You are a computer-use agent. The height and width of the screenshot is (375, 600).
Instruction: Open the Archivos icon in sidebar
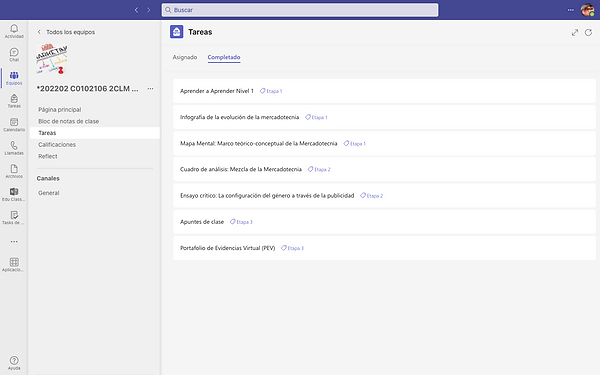(14, 171)
